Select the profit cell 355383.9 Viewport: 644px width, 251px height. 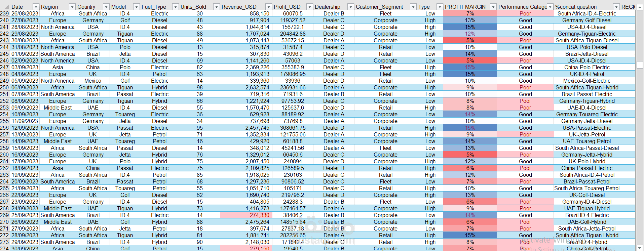pyautogui.click(x=293, y=67)
